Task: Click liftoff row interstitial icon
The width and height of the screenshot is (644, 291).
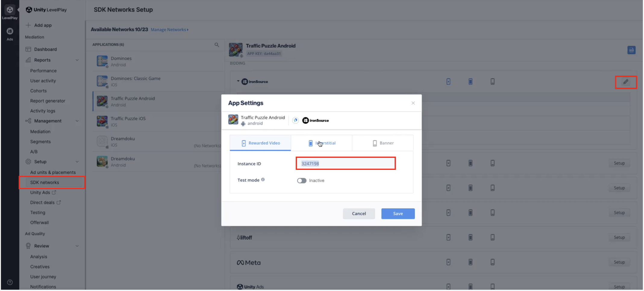Action: point(470,237)
